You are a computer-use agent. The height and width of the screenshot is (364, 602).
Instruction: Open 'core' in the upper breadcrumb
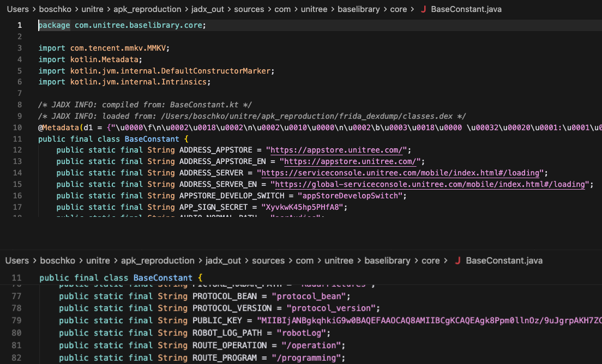pyautogui.click(x=398, y=9)
